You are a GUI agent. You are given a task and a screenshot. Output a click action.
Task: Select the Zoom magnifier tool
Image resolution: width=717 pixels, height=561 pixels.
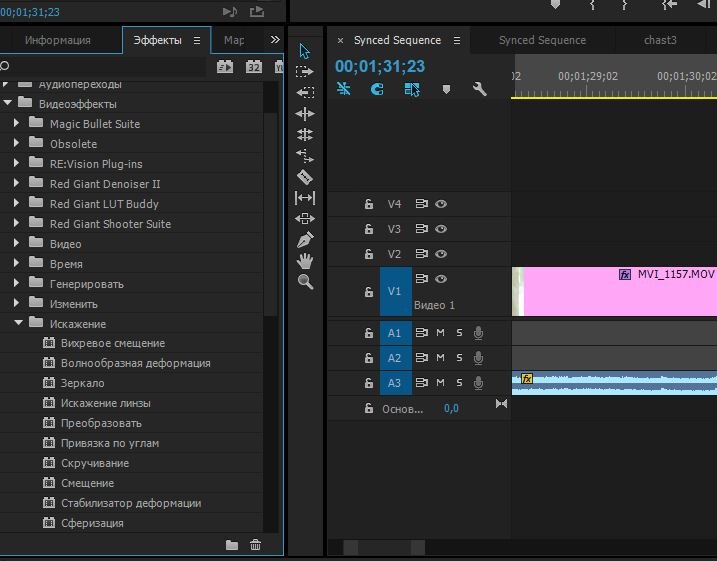tap(305, 282)
